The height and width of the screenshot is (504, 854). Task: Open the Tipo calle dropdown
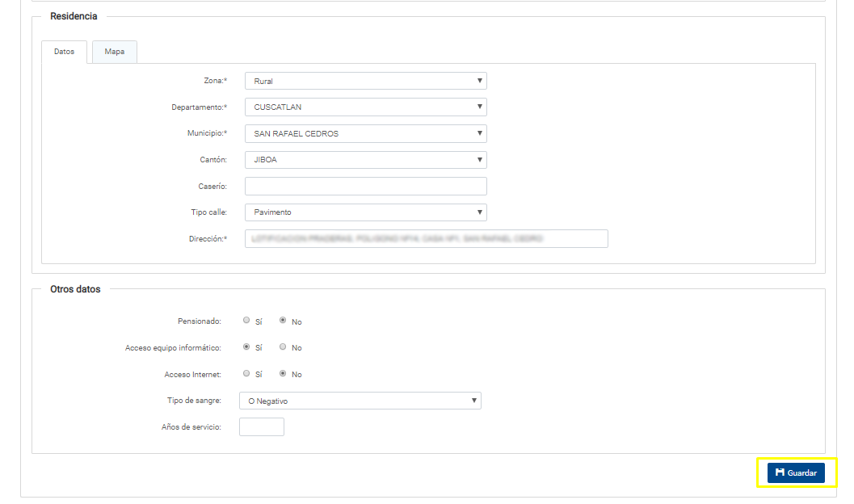(365, 212)
